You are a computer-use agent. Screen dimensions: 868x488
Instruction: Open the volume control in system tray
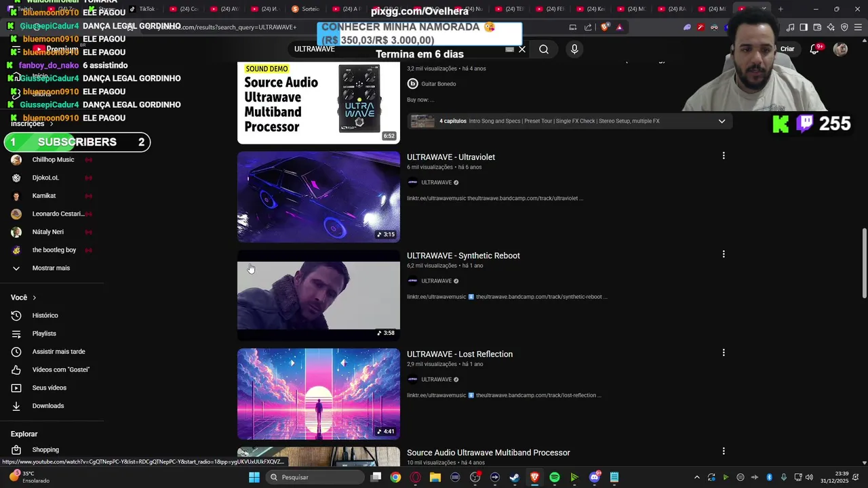[809, 477]
